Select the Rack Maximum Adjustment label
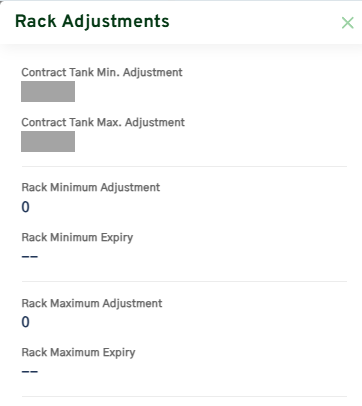The image size is (362, 406). click(x=92, y=303)
